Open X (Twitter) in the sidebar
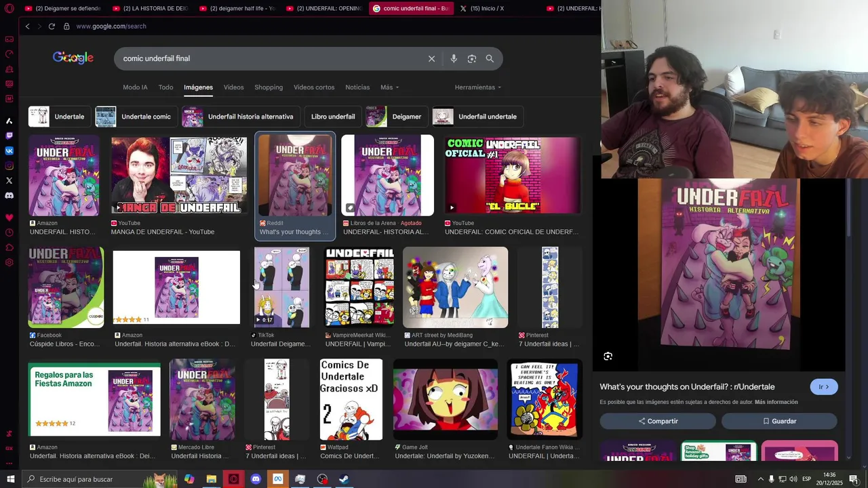The height and width of the screenshot is (488, 868). tap(9, 180)
